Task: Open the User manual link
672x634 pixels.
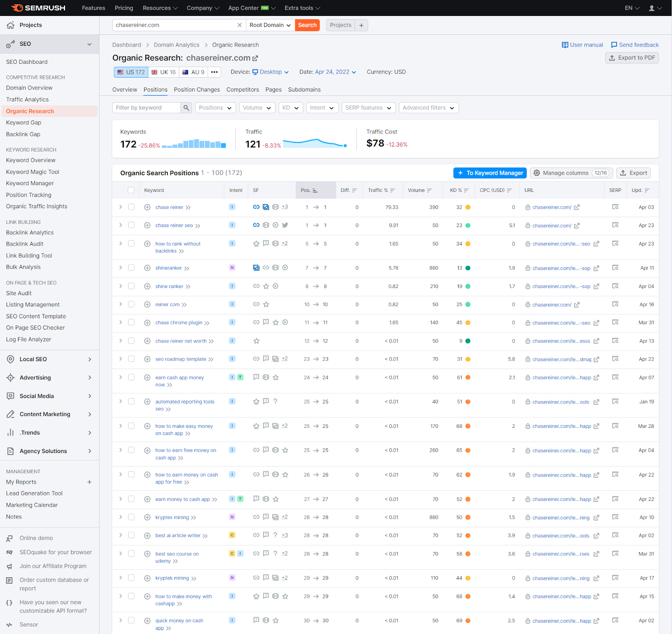Action: (x=582, y=45)
